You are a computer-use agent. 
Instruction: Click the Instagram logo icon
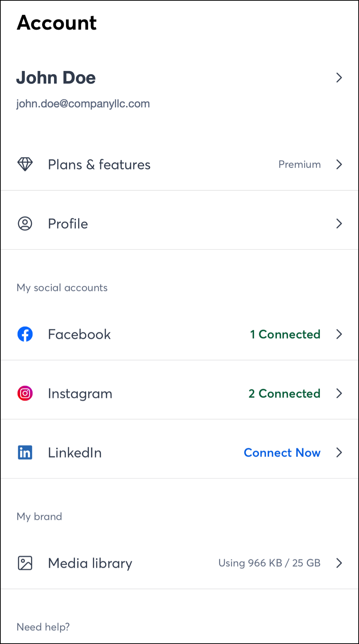25,393
